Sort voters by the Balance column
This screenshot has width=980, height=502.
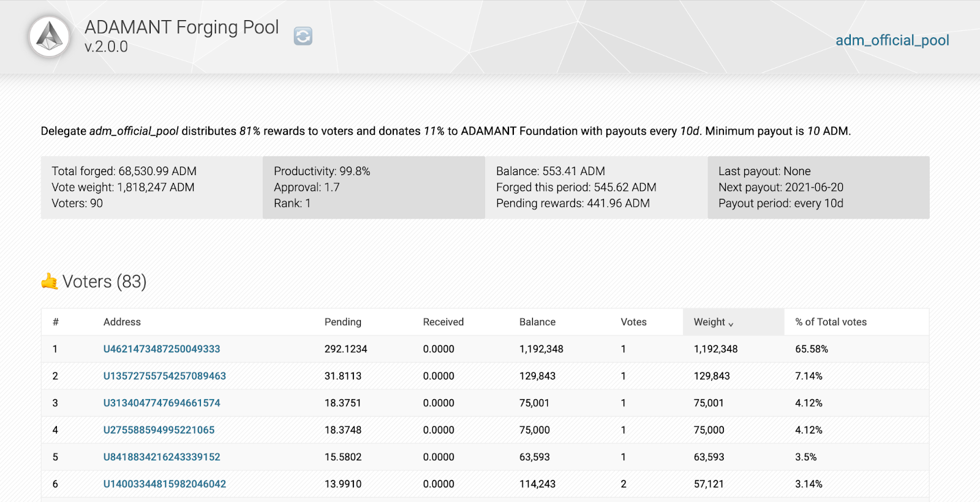(537, 322)
